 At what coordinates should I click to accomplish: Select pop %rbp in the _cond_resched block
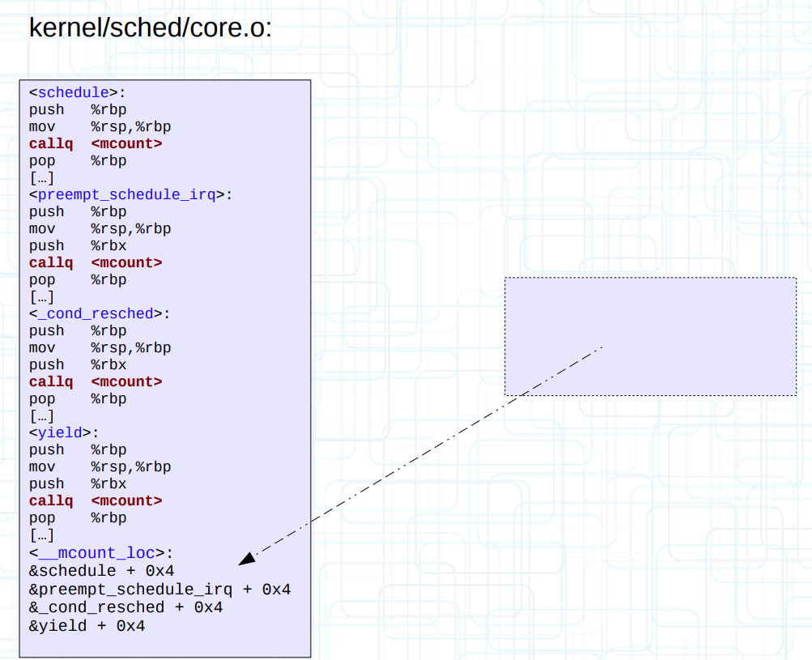78,398
